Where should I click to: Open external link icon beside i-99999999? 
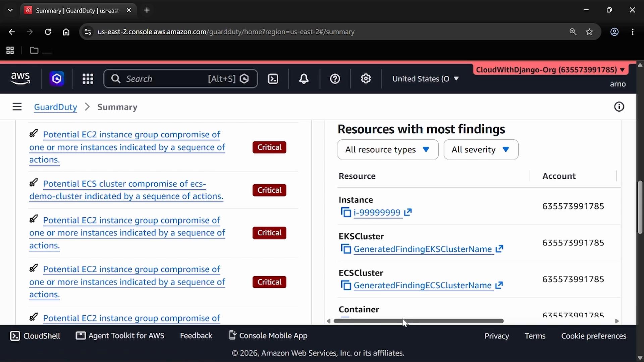coord(408,212)
